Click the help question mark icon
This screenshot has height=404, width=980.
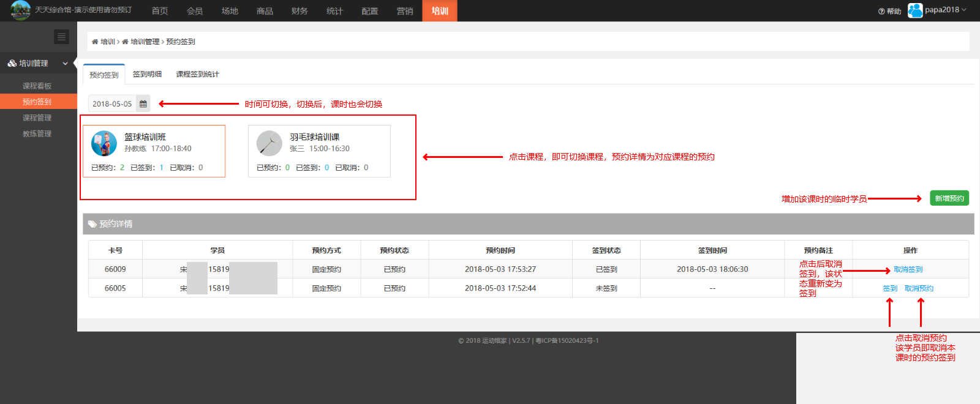tap(881, 11)
